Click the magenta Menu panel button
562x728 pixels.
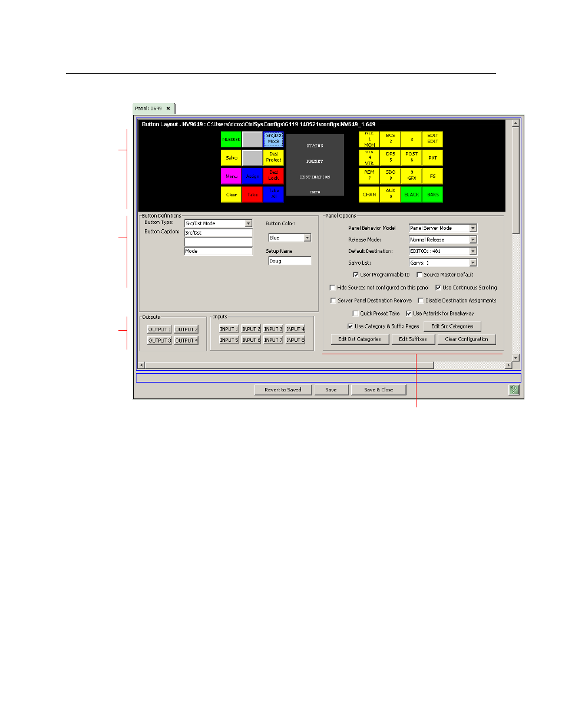(231, 176)
